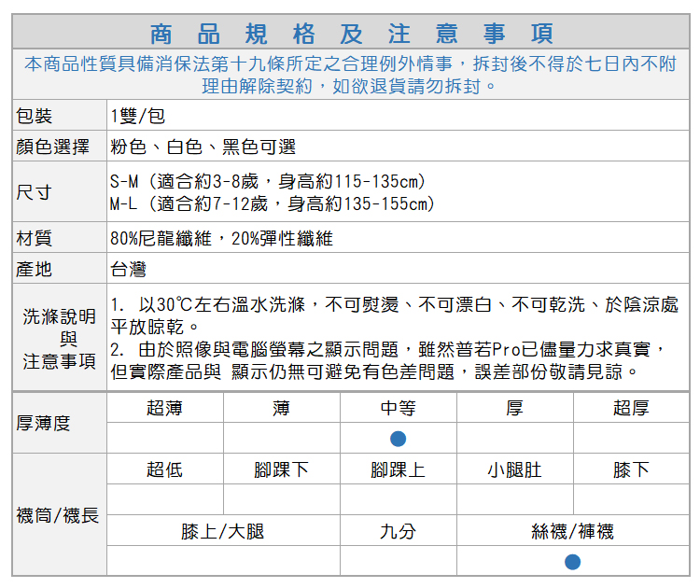
Task: Click the 九分 length label
Action: (x=399, y=531)
